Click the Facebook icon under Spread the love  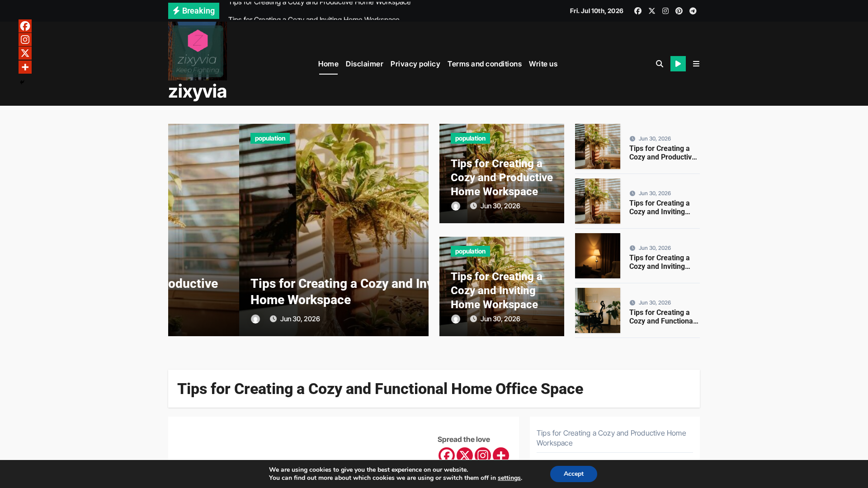coord(447,455)
